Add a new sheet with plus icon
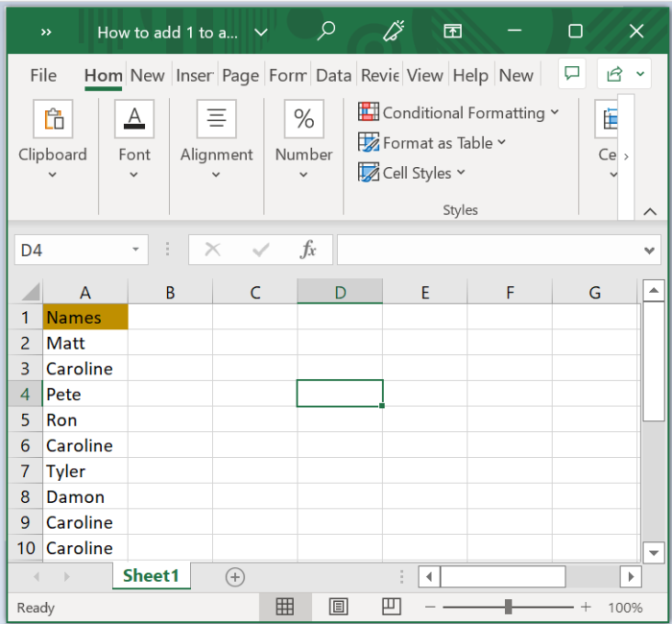672x624 pixels. tap(235, 577)
